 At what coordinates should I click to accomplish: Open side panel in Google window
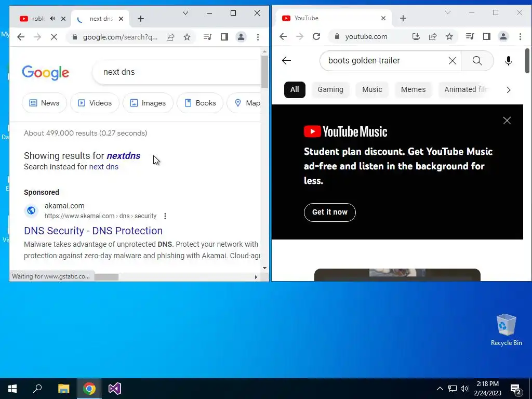pyautogui.click(x=224, y=37)
